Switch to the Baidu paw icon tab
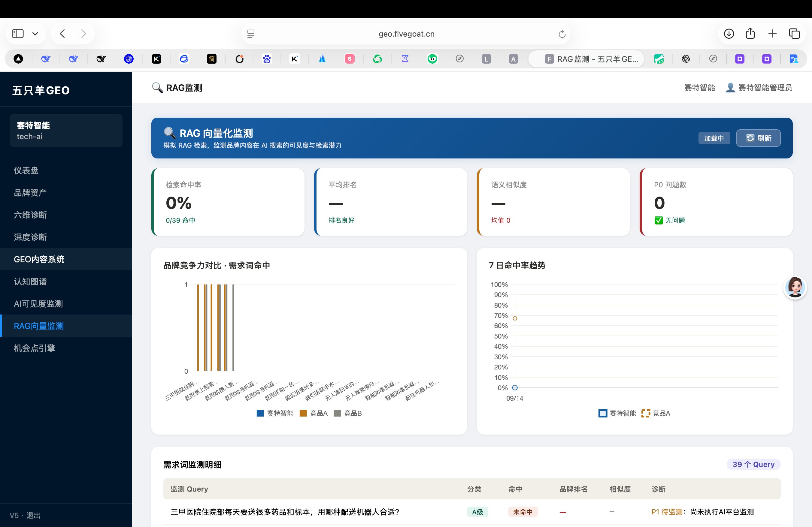 click(267, 59)
